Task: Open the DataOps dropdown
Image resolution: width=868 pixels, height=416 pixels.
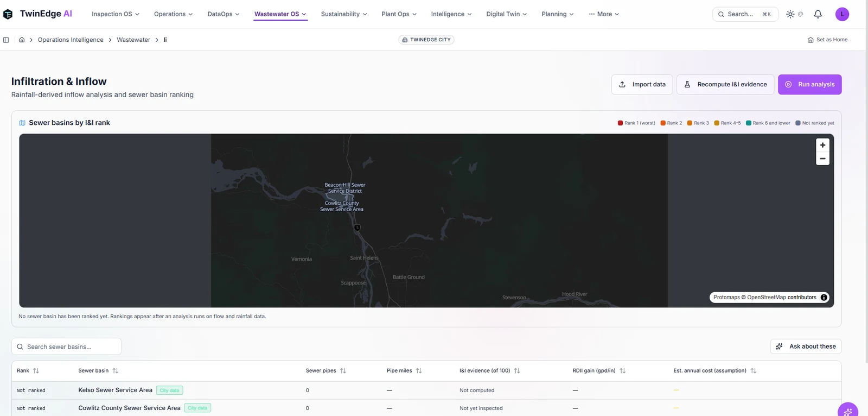Action: [224, 14]
